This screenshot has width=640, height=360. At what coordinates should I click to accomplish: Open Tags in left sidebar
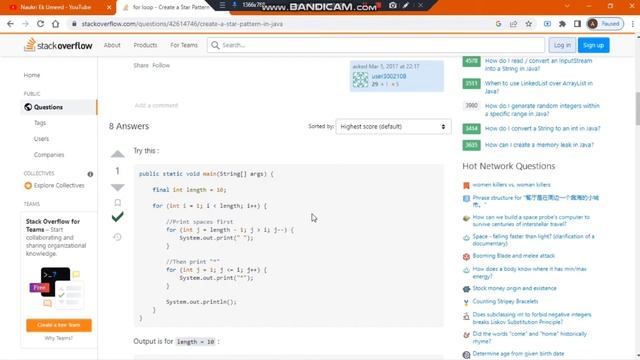tap(40, 123)
